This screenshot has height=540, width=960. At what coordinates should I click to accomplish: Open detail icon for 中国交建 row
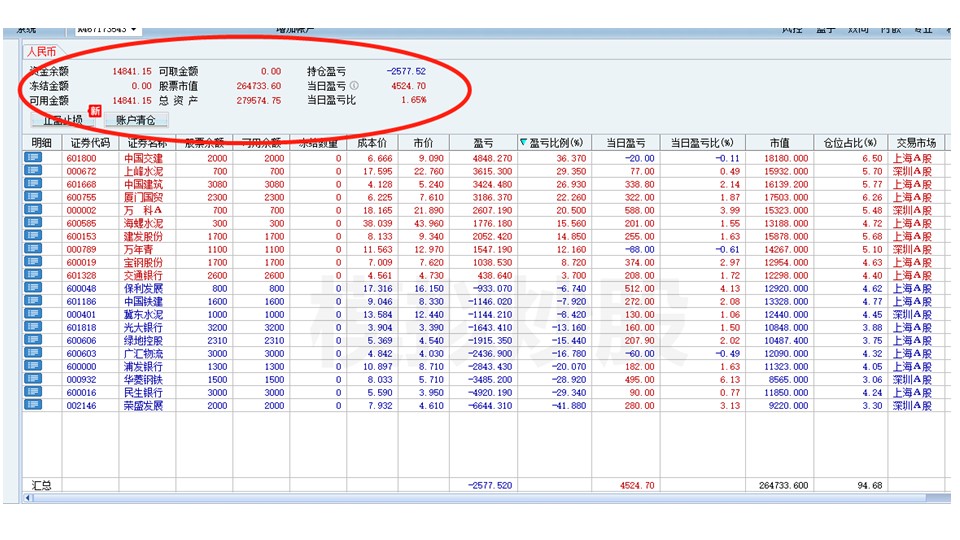(33, 158)
